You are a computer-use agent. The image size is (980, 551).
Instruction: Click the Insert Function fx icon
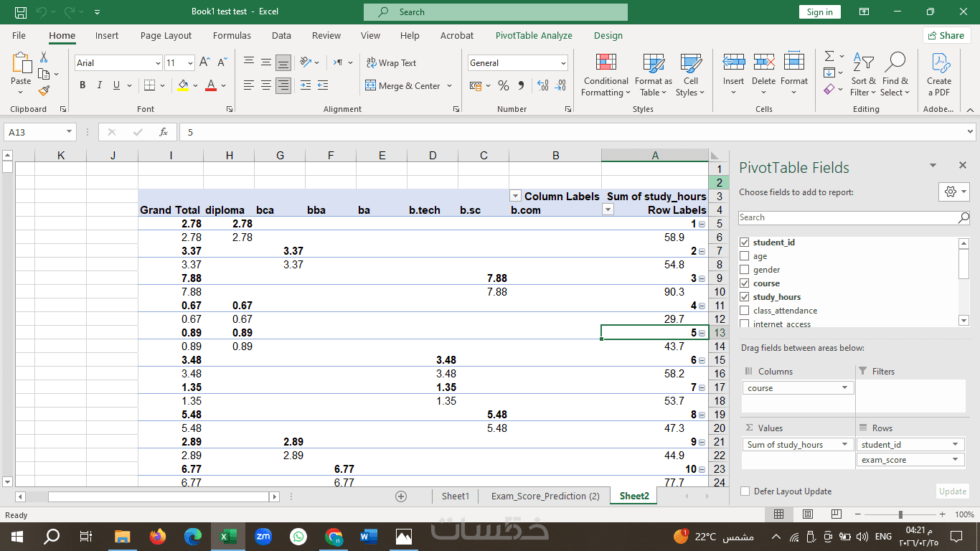pyautogui.click(x=164, y=132)
